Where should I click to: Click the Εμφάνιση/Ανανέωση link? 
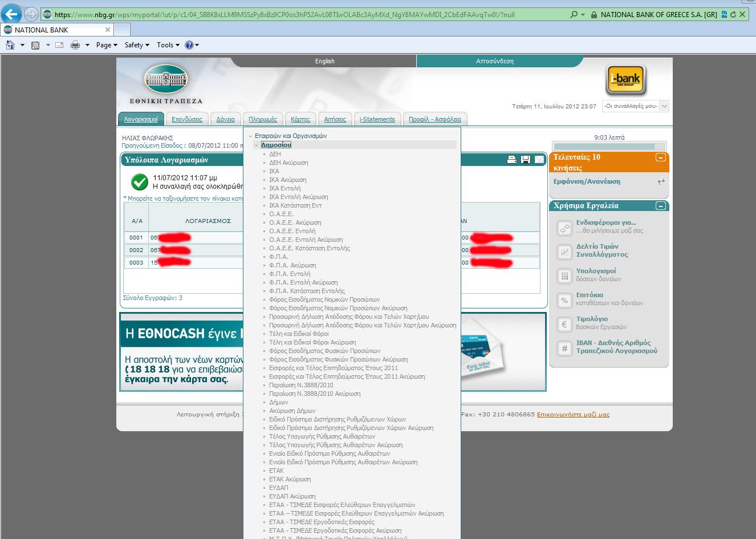pos(587,181)
